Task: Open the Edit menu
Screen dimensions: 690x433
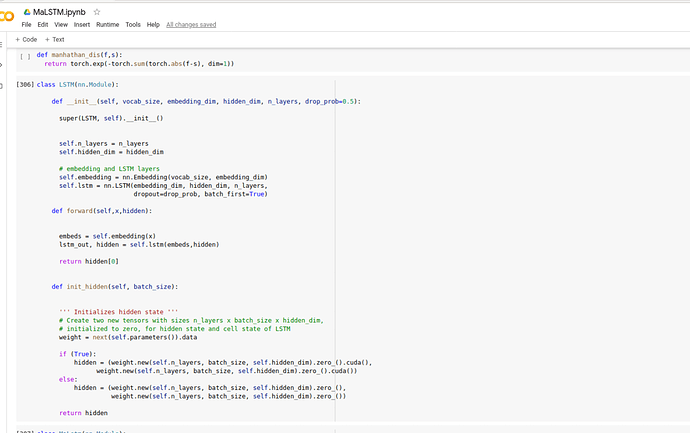Action: click(x=43, y=24)
